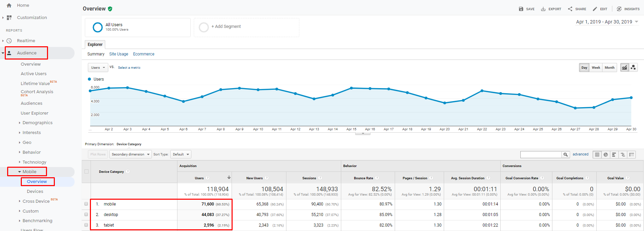Click the Apr 15 chart data point
The width and height of the screenshot is (644, 231).
pyautogui.click(x=351, y=88)
